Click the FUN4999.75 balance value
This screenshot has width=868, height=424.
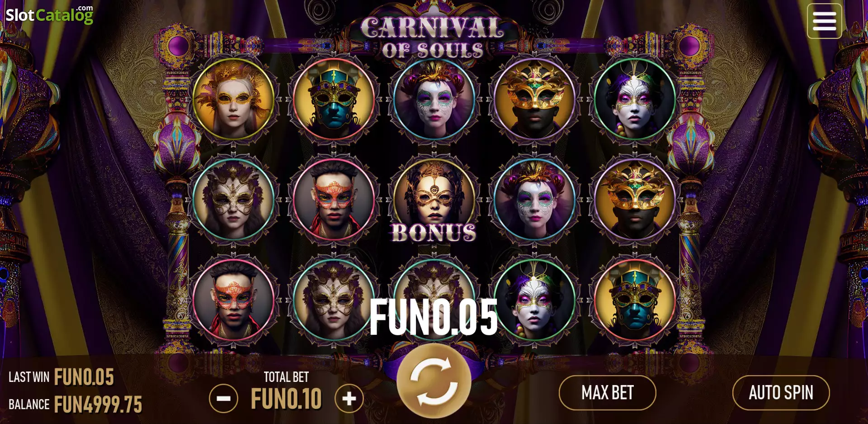click(98, 404)
